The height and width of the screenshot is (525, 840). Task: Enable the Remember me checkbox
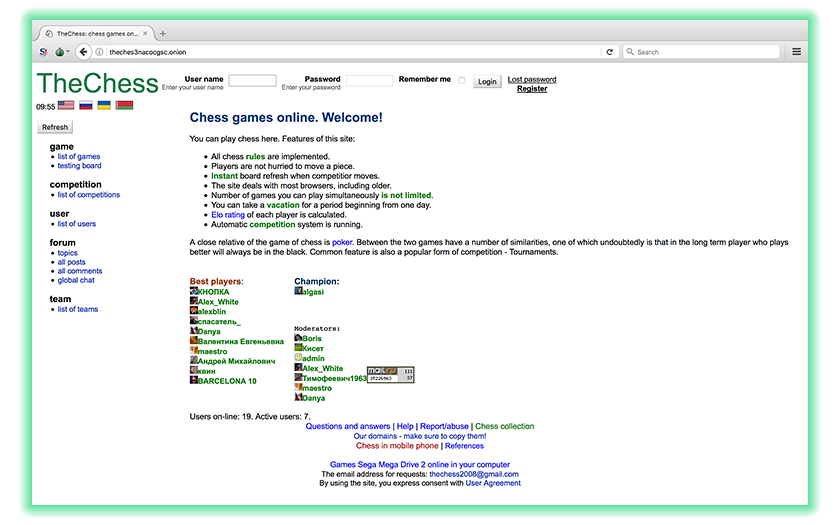(x=462, y=81)
